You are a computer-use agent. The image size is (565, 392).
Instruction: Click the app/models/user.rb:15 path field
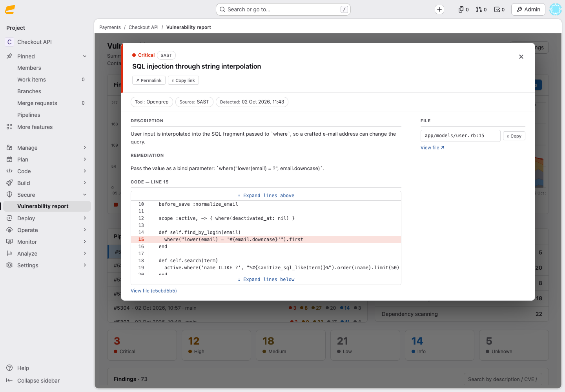click(461, 136)
